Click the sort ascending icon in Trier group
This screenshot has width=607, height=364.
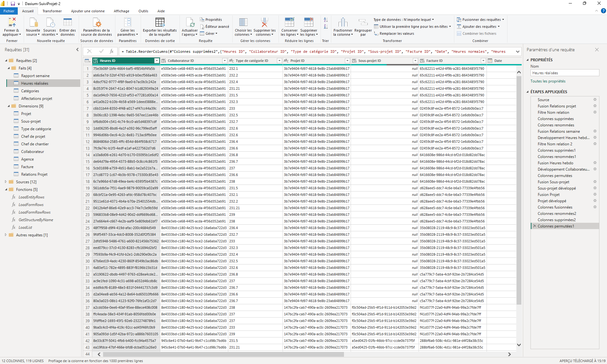click(325, 20)
